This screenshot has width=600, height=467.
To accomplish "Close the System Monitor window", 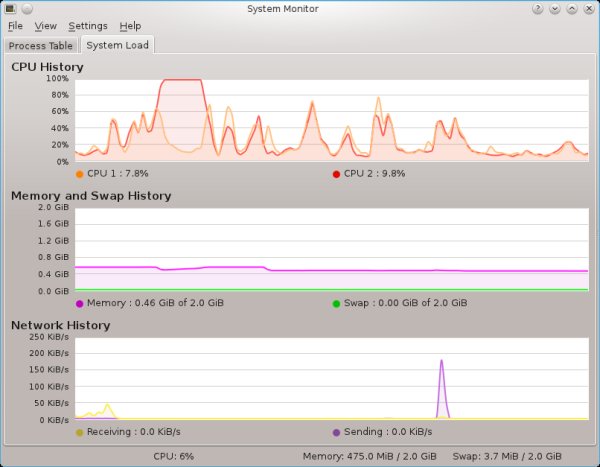I will coord(589,8).
